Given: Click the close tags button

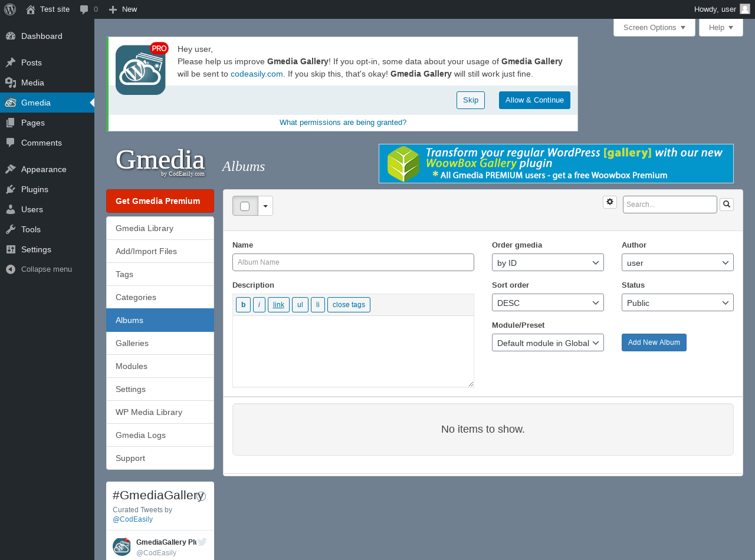Looking at the screenshot, I should 349,305.
